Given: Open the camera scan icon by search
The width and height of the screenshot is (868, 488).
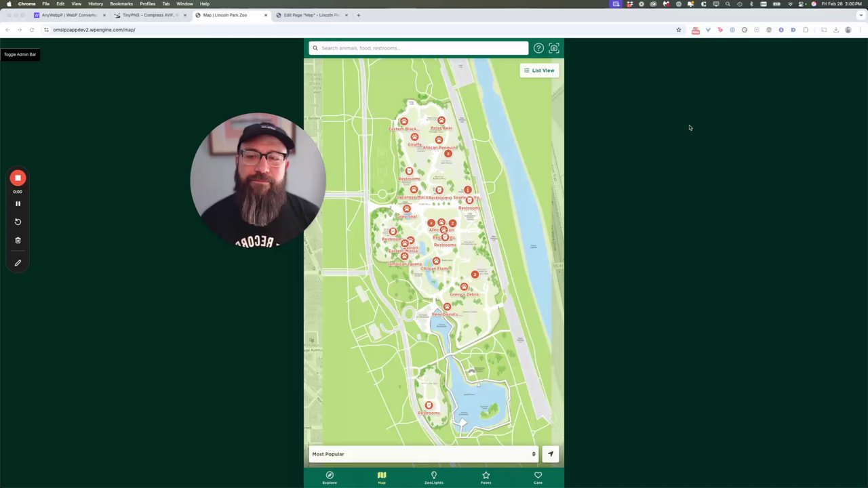Looking at the screenshot, I should pos(554,48).
